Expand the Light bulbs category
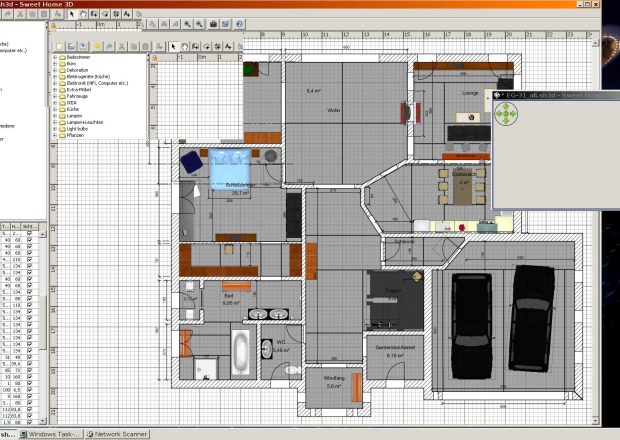The height and width of the screenshot is (440, 620). [x=55, y=129]
